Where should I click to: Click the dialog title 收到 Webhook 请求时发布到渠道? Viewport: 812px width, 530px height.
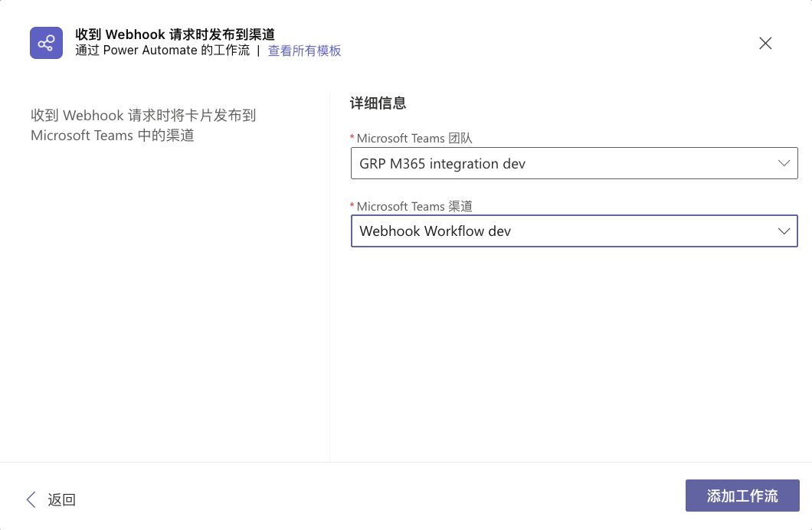pos(175,34)
